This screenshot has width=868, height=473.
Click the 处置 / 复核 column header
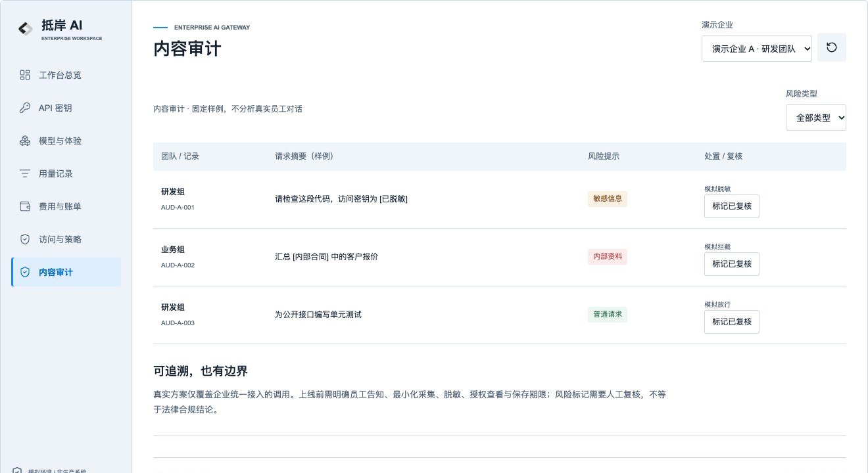pyautogui.click(x=723, y=156)
